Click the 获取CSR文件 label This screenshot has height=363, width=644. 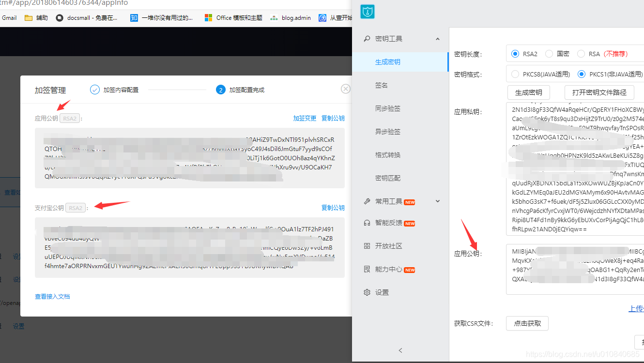tap(474, 323)
